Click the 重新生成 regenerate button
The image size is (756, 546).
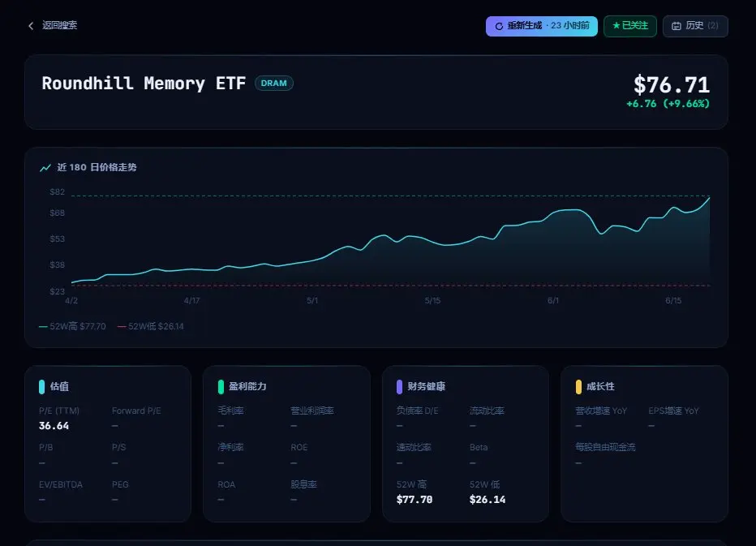coord(541,26)
